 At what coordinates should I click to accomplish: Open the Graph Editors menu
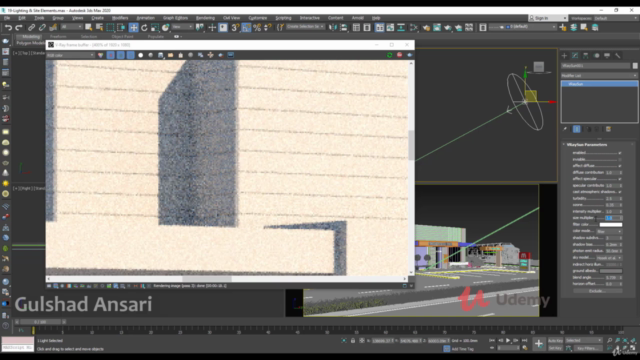coord(176,18)
